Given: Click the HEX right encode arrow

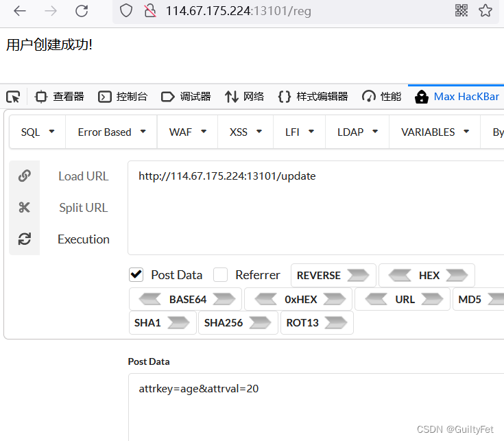Looking at the screenshot, I should (x=457, y=276).
